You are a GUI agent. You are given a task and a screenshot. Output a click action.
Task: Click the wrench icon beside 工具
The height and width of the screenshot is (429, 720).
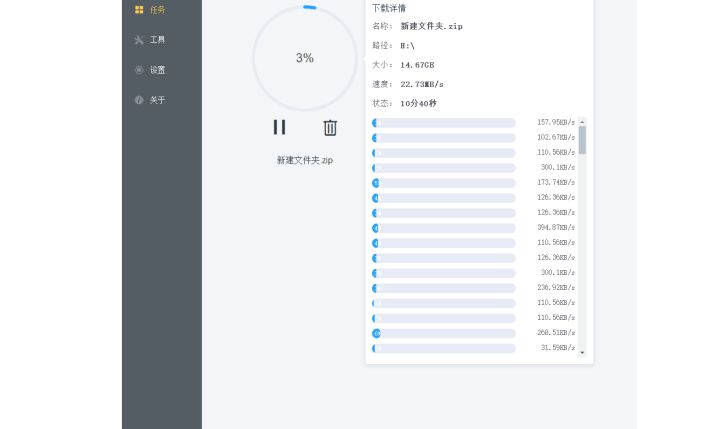[139, 40]
